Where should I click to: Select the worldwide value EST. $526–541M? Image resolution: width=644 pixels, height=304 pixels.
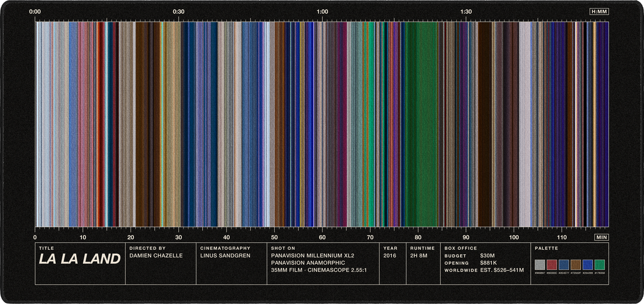(x=502, y=270)
